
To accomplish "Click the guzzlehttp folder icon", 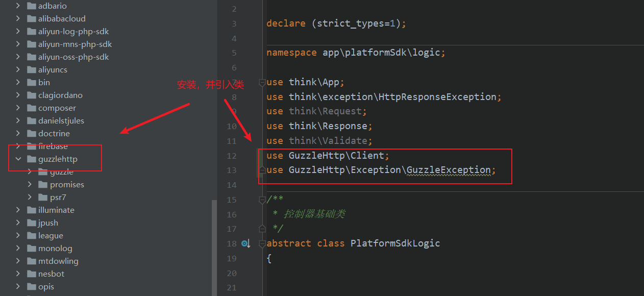I will point(31,159).
